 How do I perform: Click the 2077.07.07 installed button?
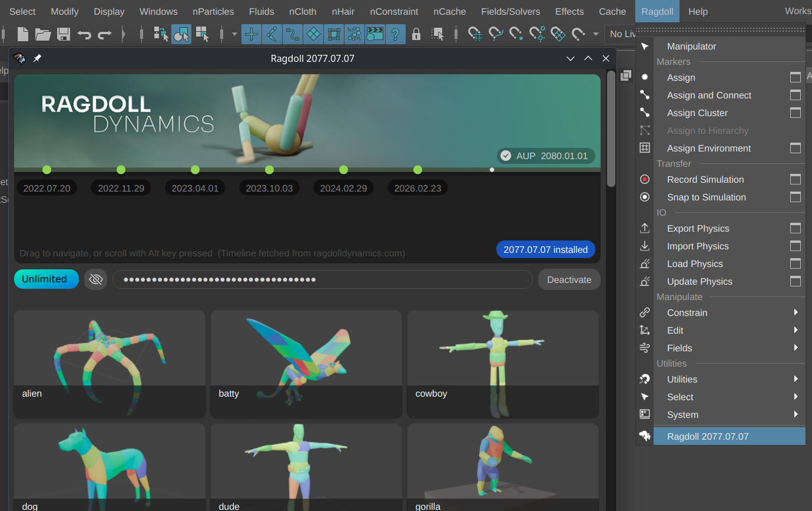click(546, 249)
